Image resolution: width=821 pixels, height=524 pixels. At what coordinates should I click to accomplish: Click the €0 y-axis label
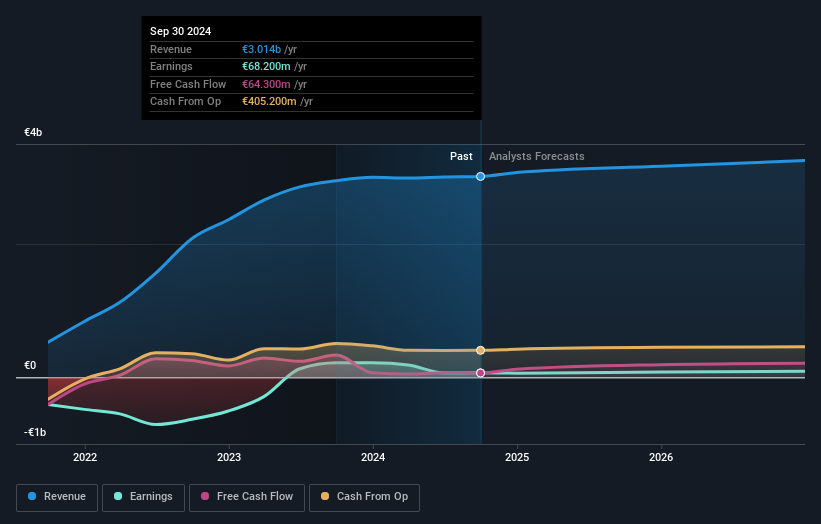(x=30, y=365)
